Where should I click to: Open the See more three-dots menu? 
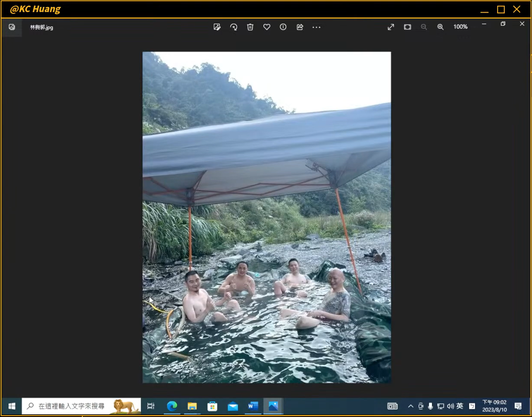coord(316,27)
